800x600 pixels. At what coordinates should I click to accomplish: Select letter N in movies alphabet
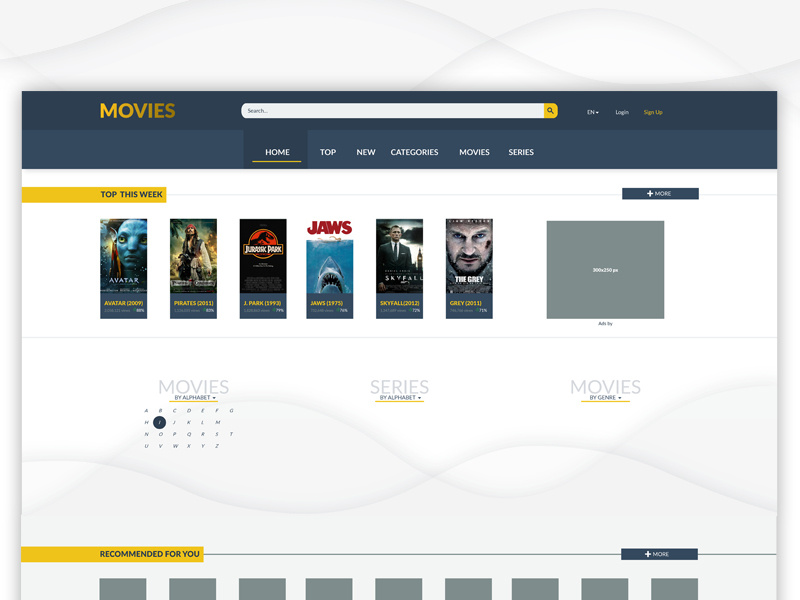tap(146, 434)
